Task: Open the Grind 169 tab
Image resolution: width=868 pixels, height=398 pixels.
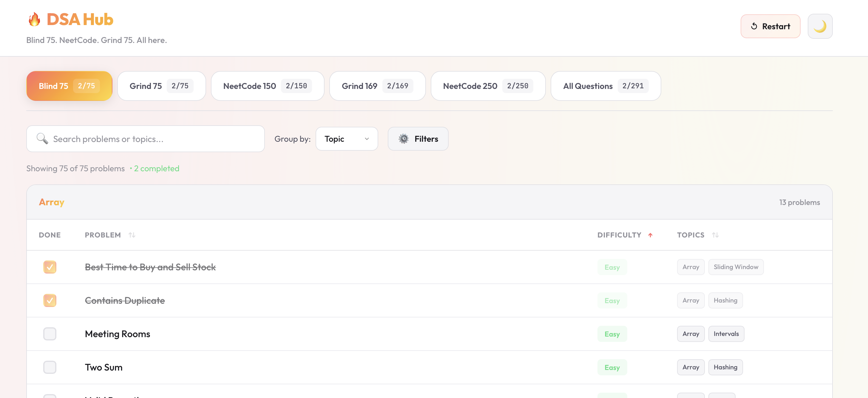Action: (377, 86)
